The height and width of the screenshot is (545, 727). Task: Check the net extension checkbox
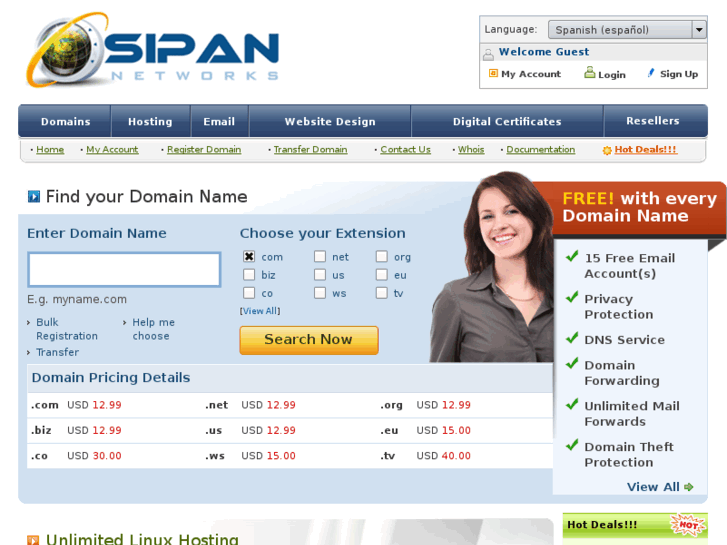320,256
